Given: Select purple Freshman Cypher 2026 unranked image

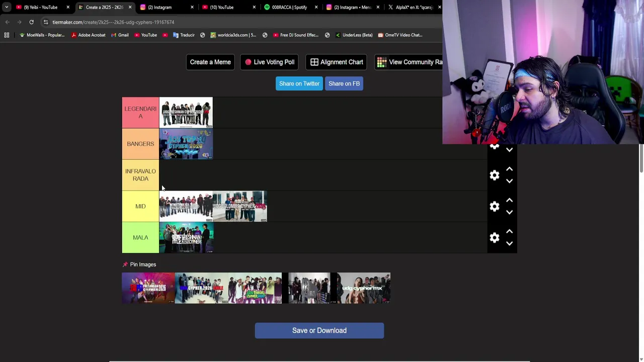Looking at the screenshot, I should coord(148,288).
